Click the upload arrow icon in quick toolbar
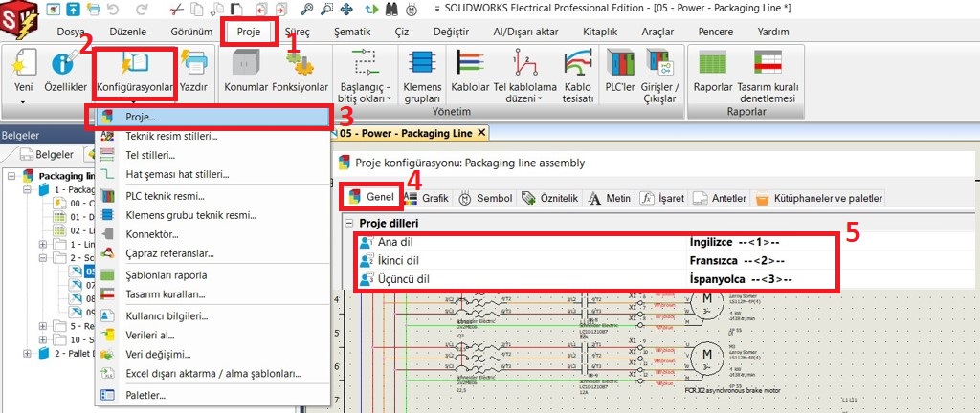Screen dimensions: 980x413 click(74, 10)
